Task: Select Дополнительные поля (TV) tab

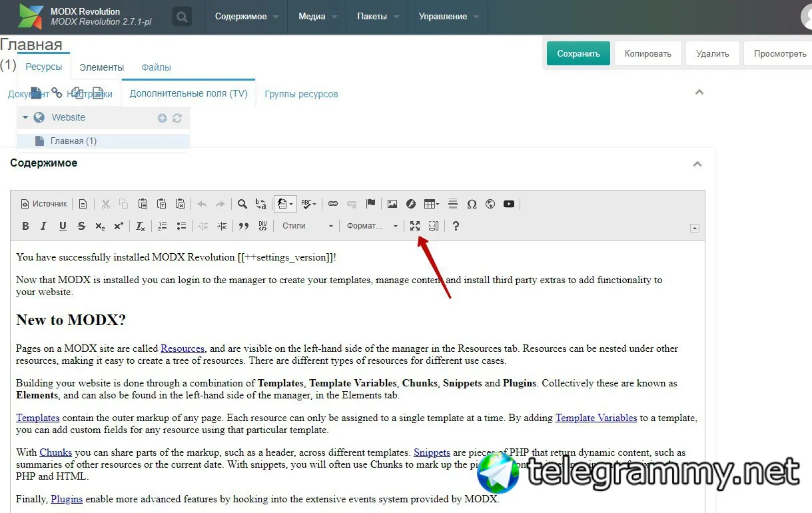Action: click(189, 93)
